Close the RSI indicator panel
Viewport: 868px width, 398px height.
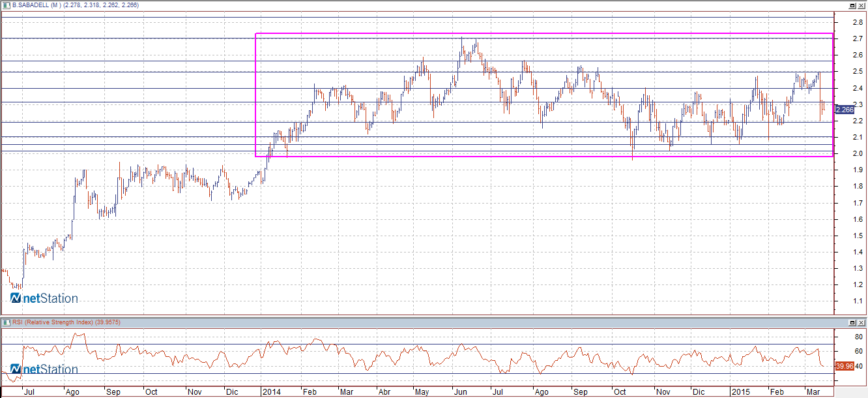click(x=861, y=322)
